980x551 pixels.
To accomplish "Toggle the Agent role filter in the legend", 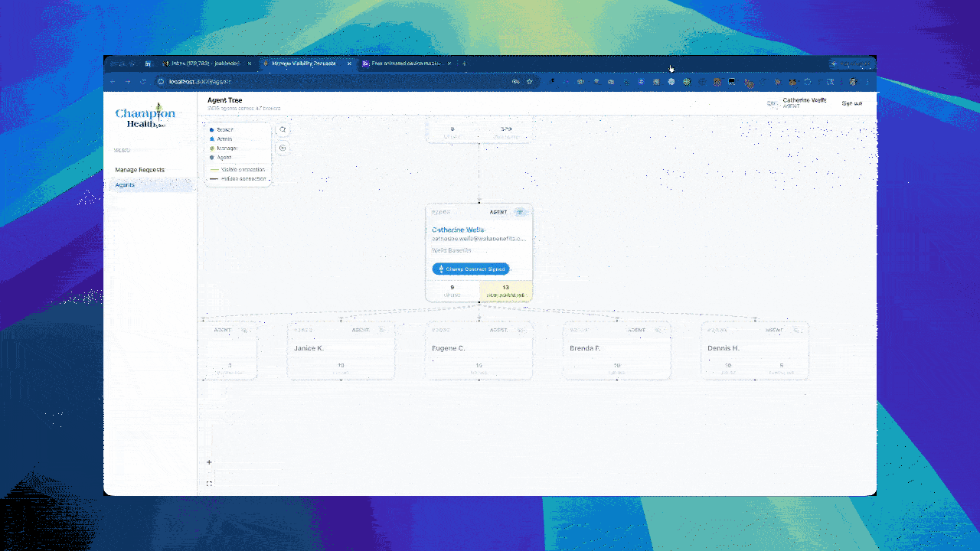I will 222,158.
